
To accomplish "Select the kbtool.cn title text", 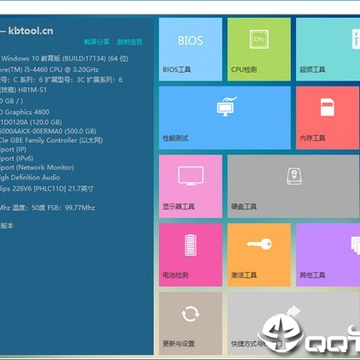I will pos(30,31).
